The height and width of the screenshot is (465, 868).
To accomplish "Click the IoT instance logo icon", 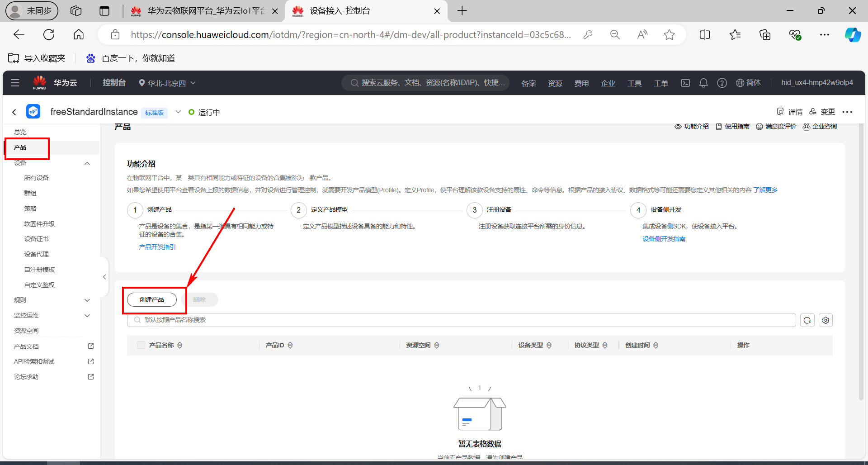I will [33, 111].
